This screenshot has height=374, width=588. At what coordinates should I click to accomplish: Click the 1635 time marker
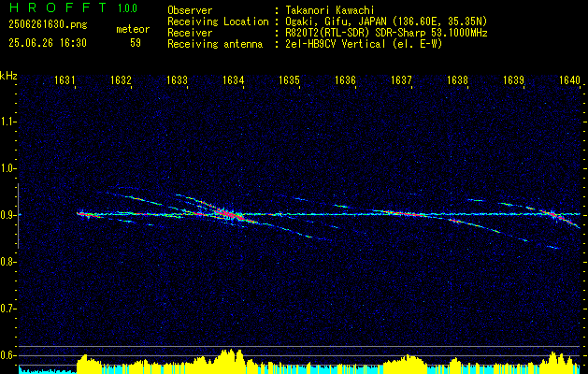(x=290, y=79)
